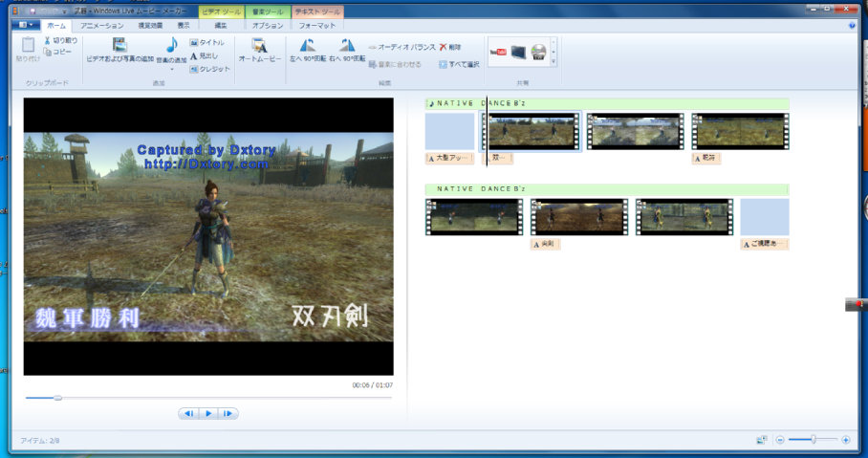Select the first NATIVE DANCE B'z music track
The height and width of the screenshot is (458, 868).
(607, 103)
